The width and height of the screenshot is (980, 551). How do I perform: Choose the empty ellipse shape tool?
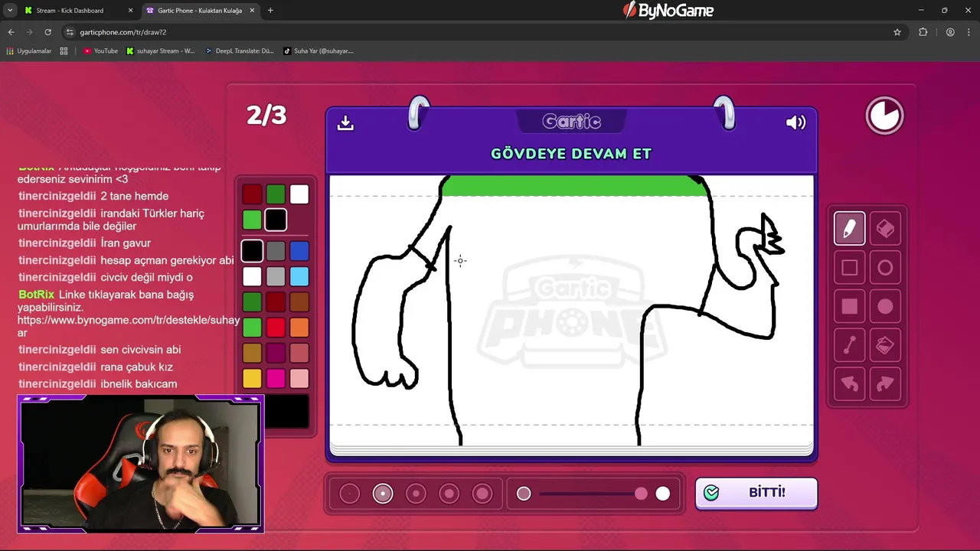pos(885,268)
